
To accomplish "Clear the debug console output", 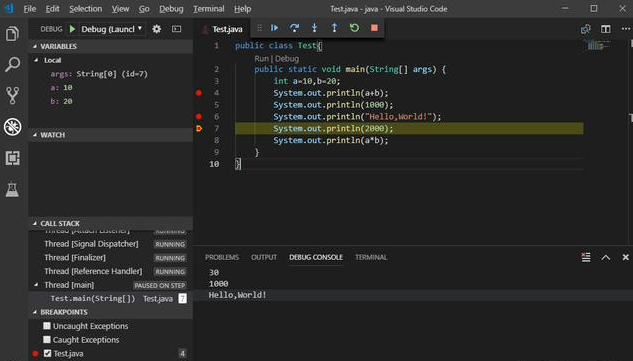I will (586, 257).
